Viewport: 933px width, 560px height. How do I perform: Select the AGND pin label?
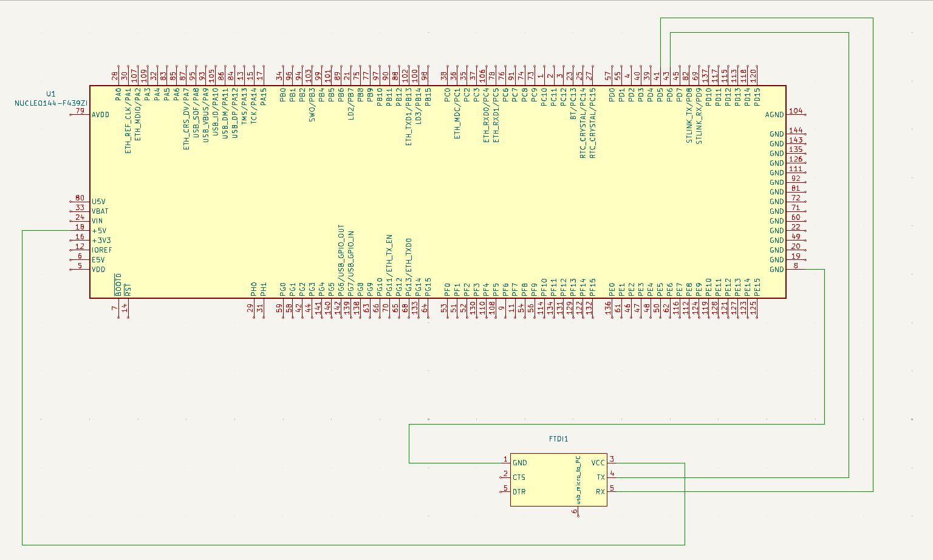(x=774, y=115)
